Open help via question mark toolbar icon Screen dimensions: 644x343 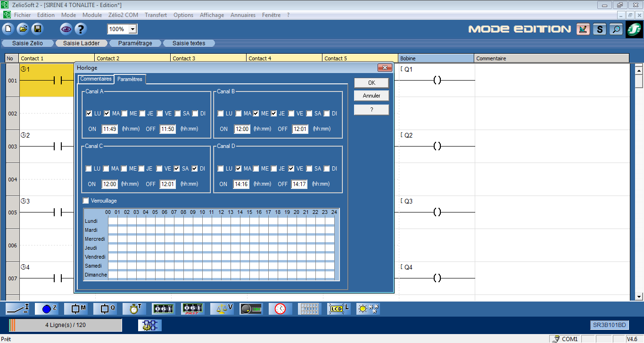pyautogui.click(x=81, y=29)
